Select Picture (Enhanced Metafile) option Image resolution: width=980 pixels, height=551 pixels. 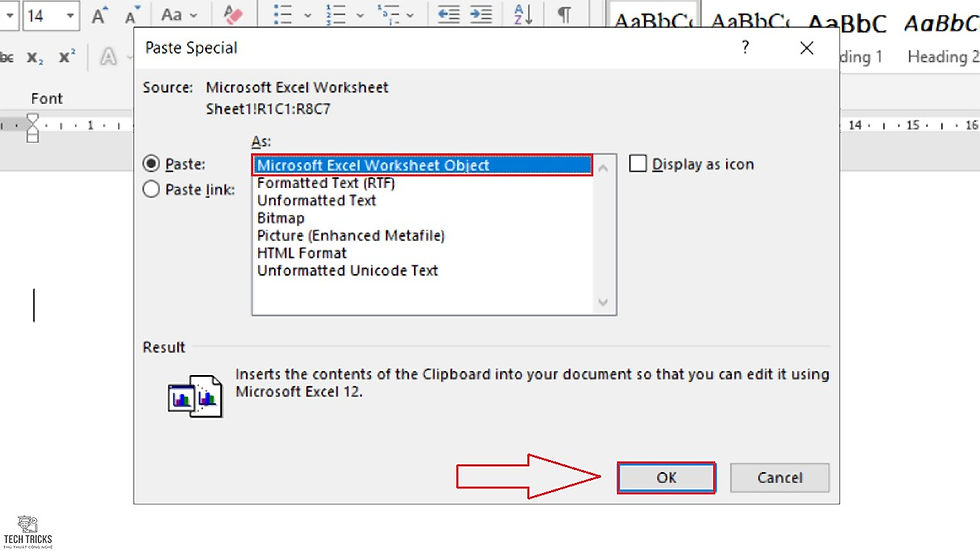(x=351, y=236)
